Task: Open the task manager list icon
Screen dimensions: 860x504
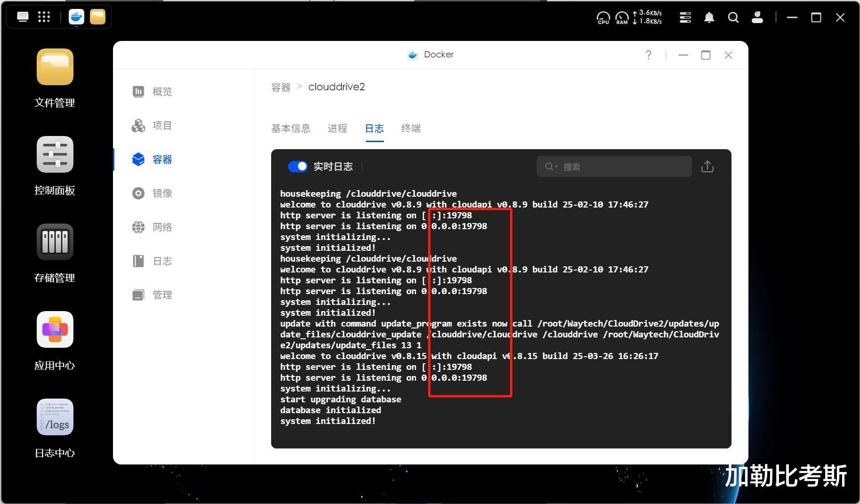Action: coord(685,17)
